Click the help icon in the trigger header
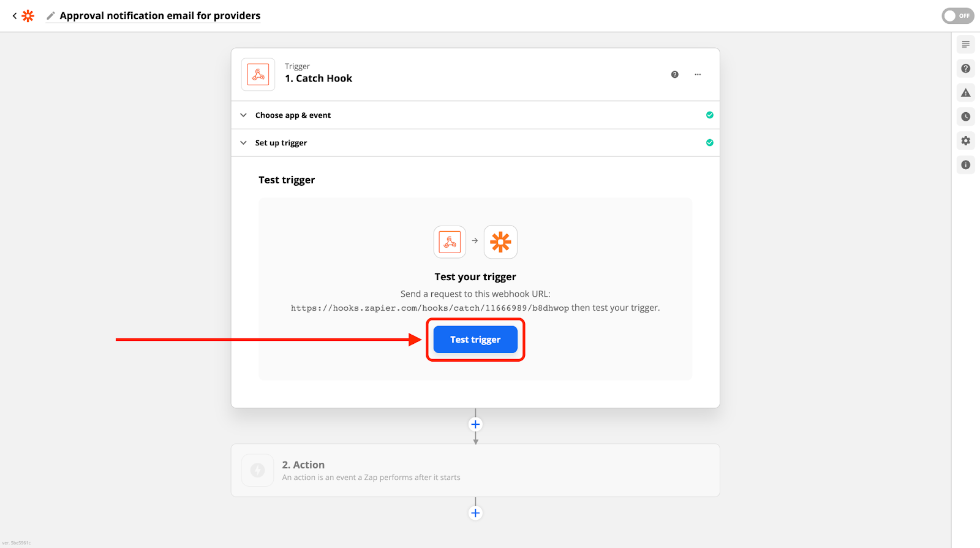 click(x=675, y=75)
